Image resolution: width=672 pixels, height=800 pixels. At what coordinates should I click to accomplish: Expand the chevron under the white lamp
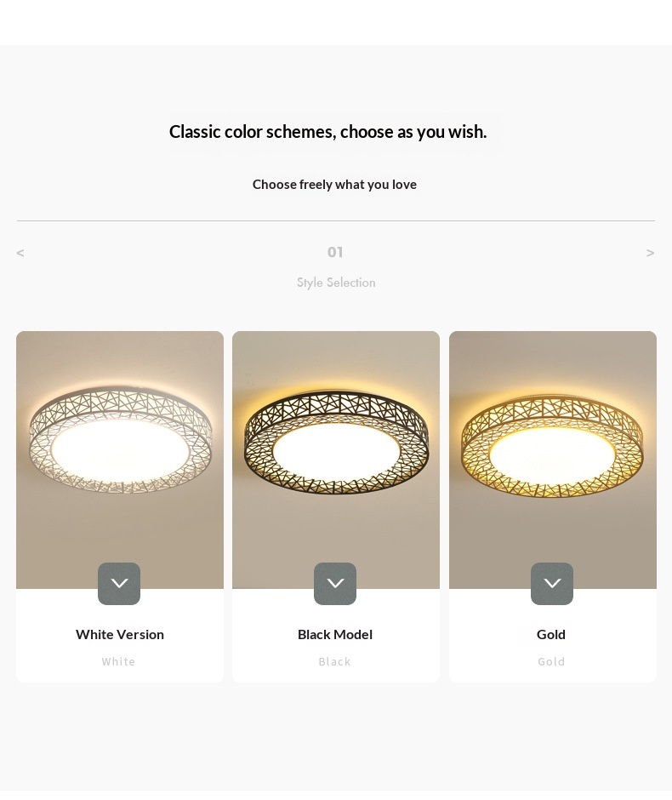(x=119, y=584)
